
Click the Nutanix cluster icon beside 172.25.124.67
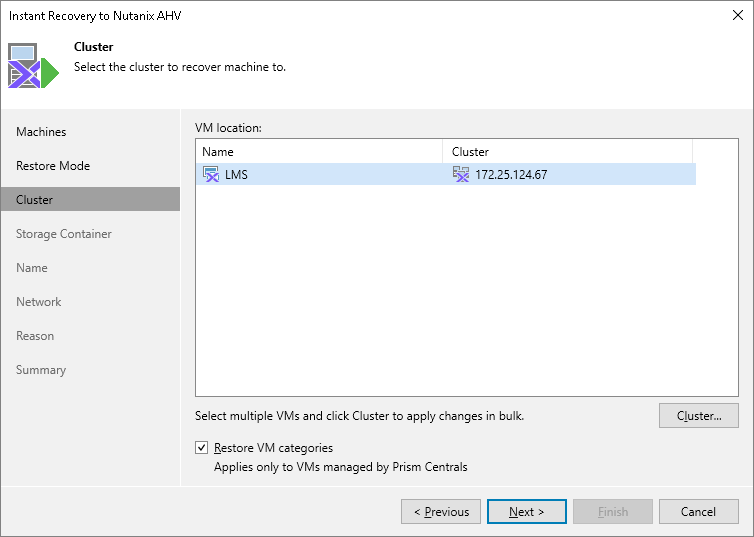[460, 175]
